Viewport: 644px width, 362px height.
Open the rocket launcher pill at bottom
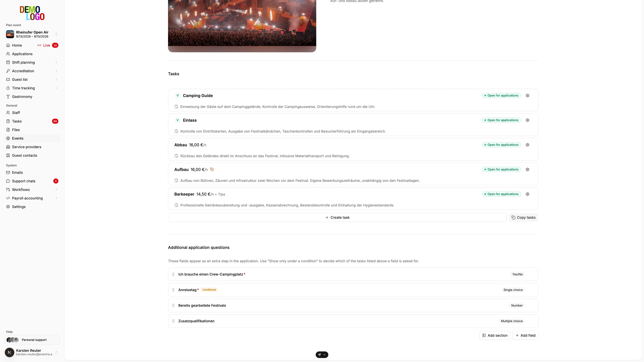322,354
